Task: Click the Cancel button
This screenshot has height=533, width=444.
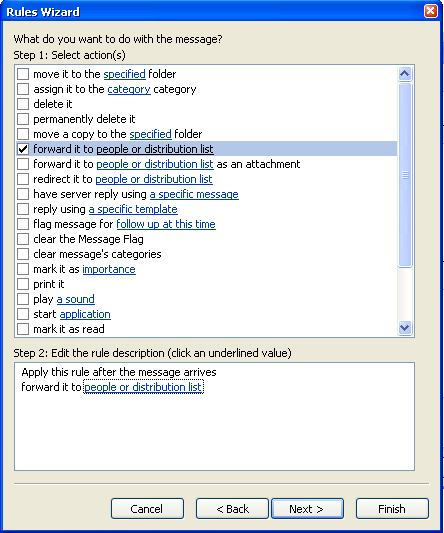Action: [147, 509]
